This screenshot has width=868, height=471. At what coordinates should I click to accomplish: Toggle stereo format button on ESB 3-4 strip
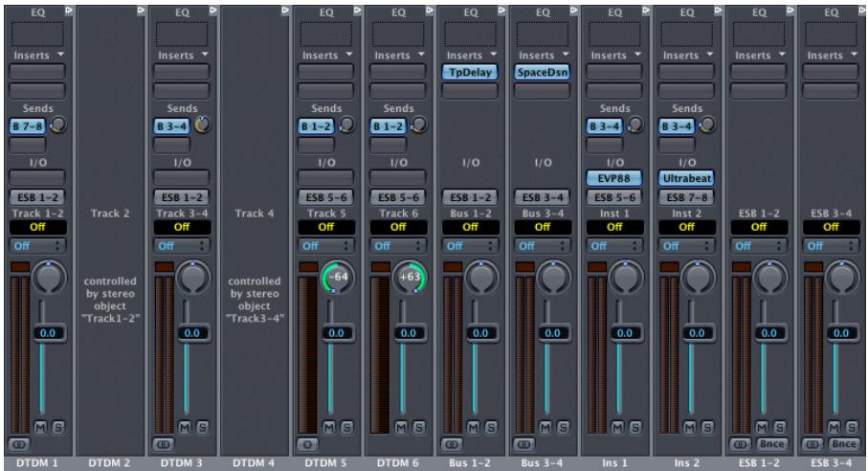[x=812, y=444]
